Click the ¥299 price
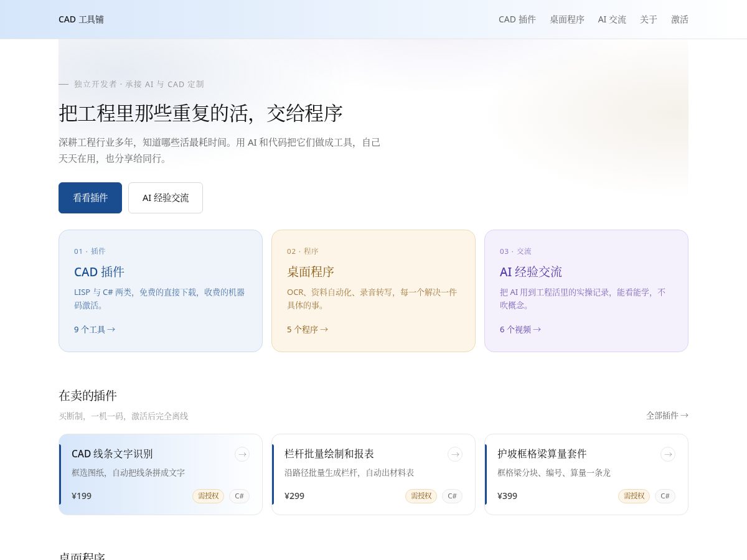The height and width of the screenshot is (560, 747). [294, 496]
